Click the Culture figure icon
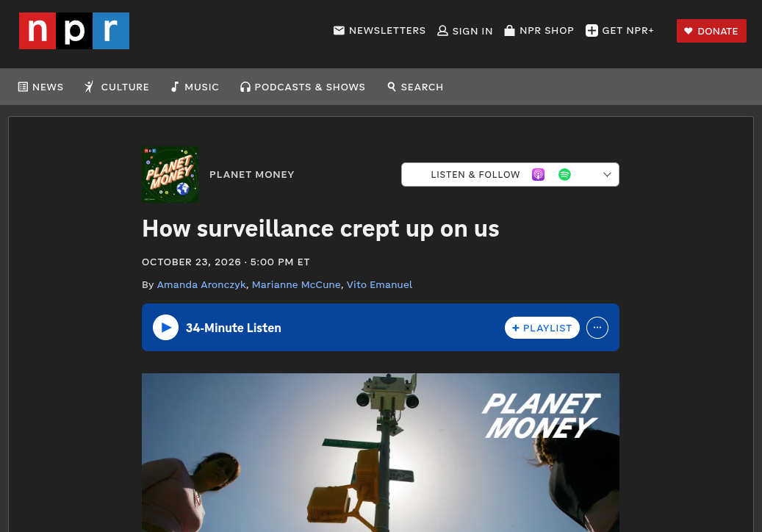The image size is (762, 532). [x=89, y=87]
